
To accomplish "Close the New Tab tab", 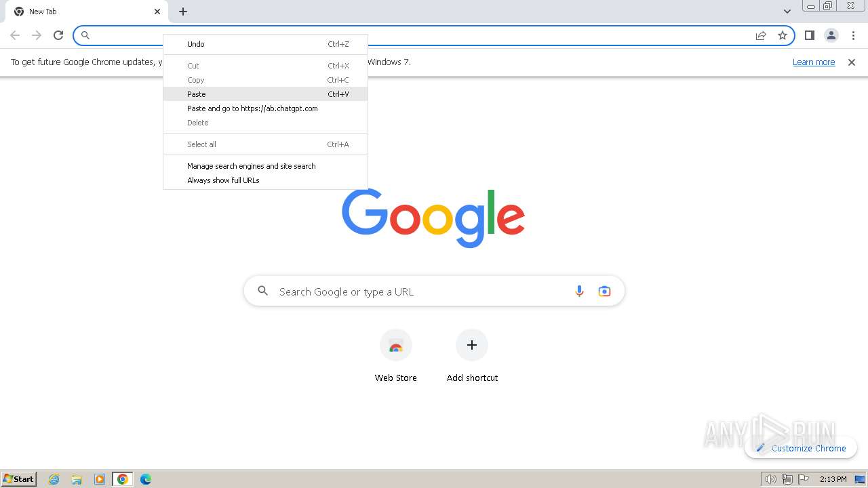I will pos(157,12).
